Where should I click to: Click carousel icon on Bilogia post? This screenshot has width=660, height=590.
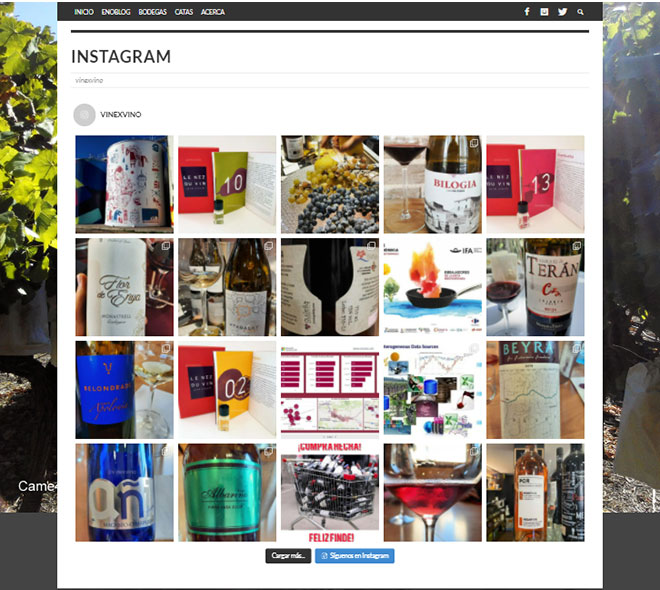tap(474, 143)
